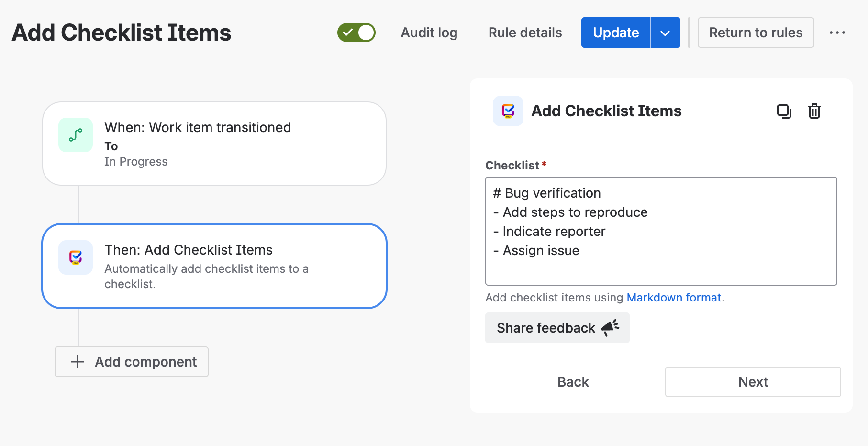
Task: Expand the Update button dropdown arrow
Action: click(x=665, y=33)
